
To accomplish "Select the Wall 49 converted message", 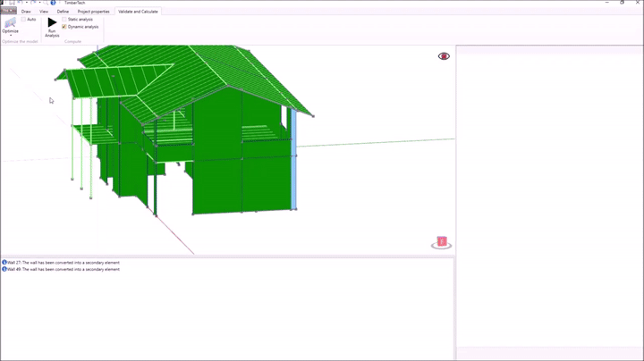I will [63, 269].
